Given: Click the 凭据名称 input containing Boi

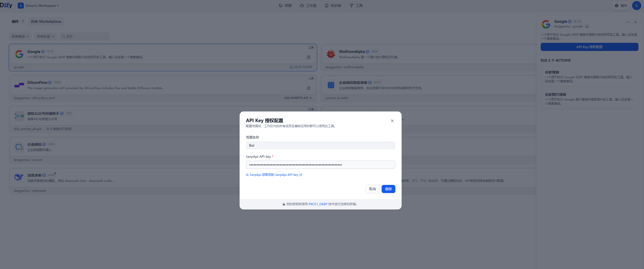Looking at the screenshot, I should [320, 145].
